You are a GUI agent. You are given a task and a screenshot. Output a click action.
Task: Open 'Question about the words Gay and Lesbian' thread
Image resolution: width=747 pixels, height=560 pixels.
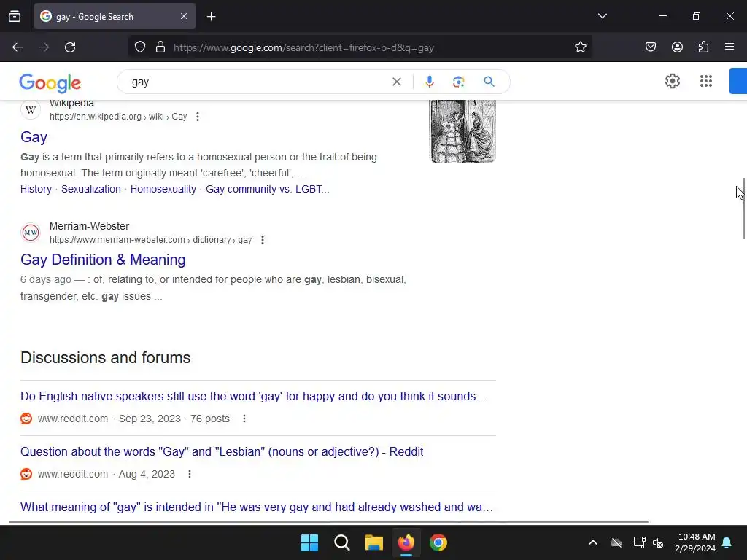point(222,451)
